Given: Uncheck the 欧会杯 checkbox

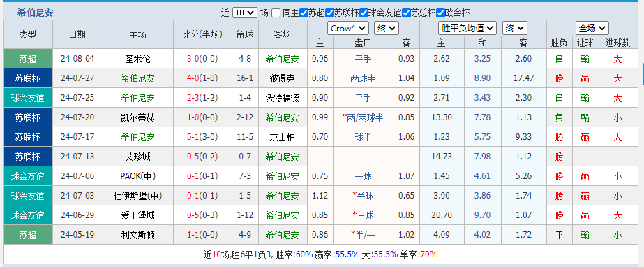Looking at the screenshot, I should point(440,13).
